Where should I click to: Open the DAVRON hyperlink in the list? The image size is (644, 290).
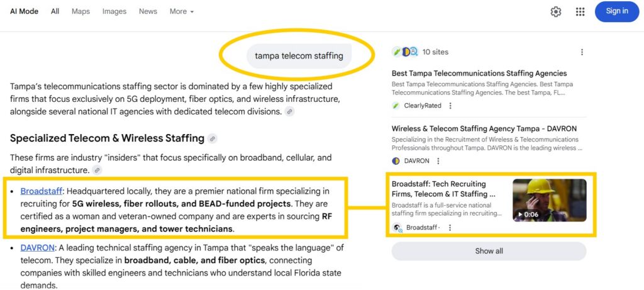point(37,248)
